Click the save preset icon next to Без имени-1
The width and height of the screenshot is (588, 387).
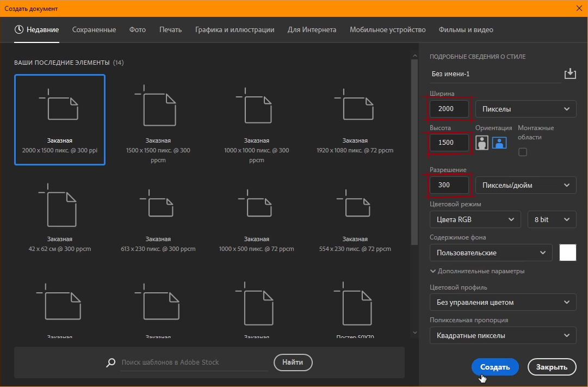570,73
